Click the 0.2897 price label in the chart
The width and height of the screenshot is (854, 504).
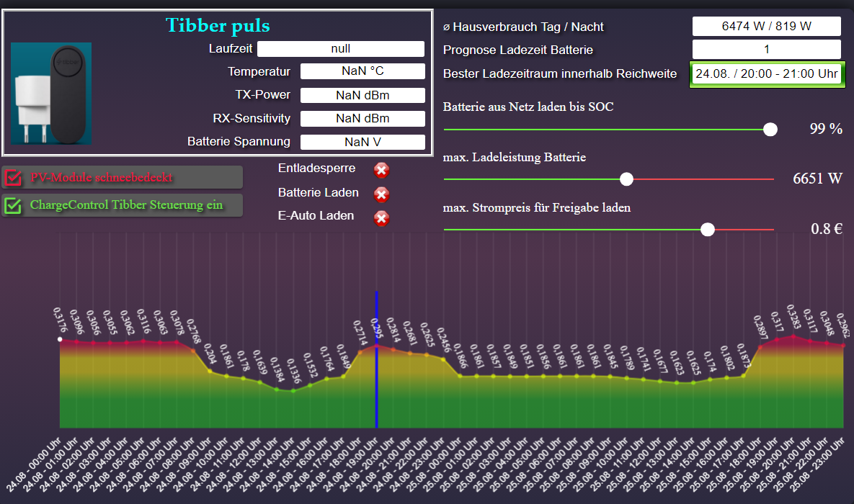coord(760,328)
